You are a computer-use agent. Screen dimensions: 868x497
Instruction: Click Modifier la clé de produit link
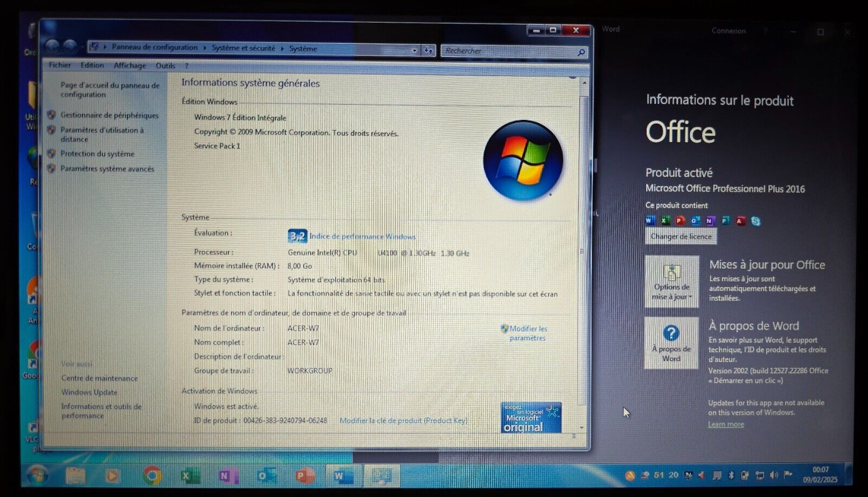coord(403,420)
